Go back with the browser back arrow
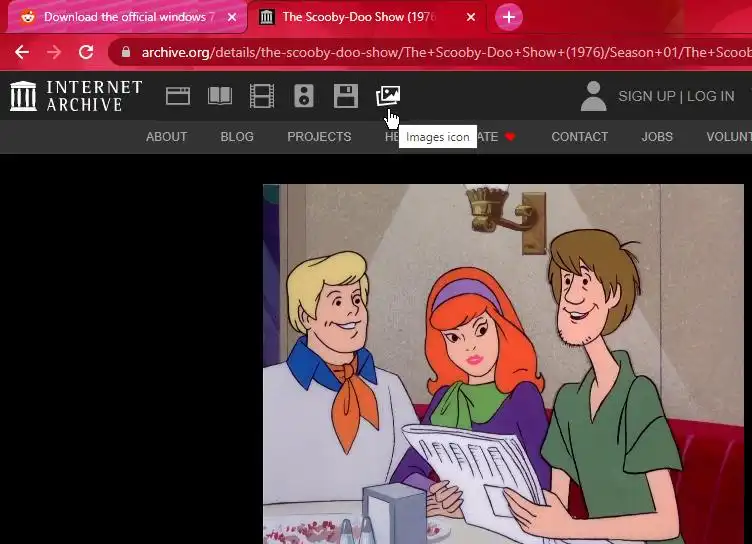The image size is (752, 544). pos(22,52)
